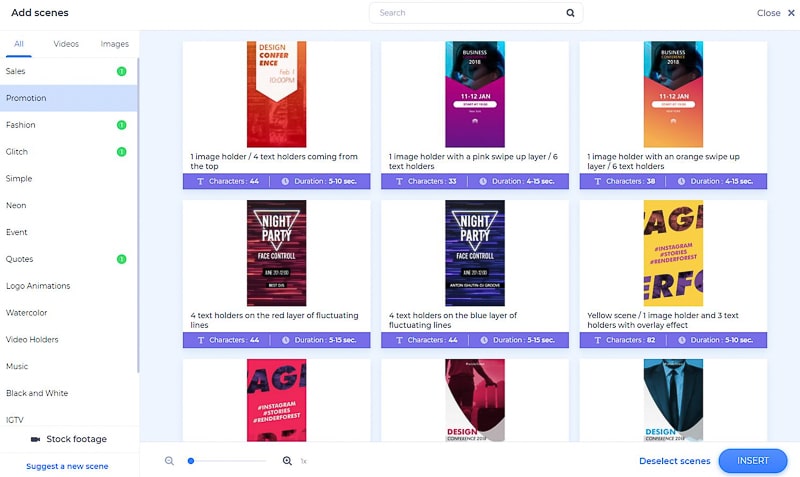
Task: Click green badge next to Fashion
Action: point(121,125)
